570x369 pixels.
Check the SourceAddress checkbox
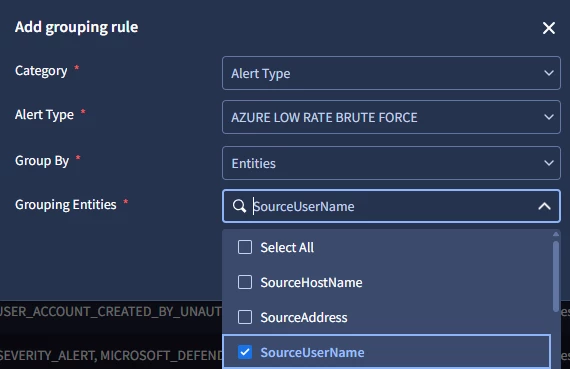point(245,317)
